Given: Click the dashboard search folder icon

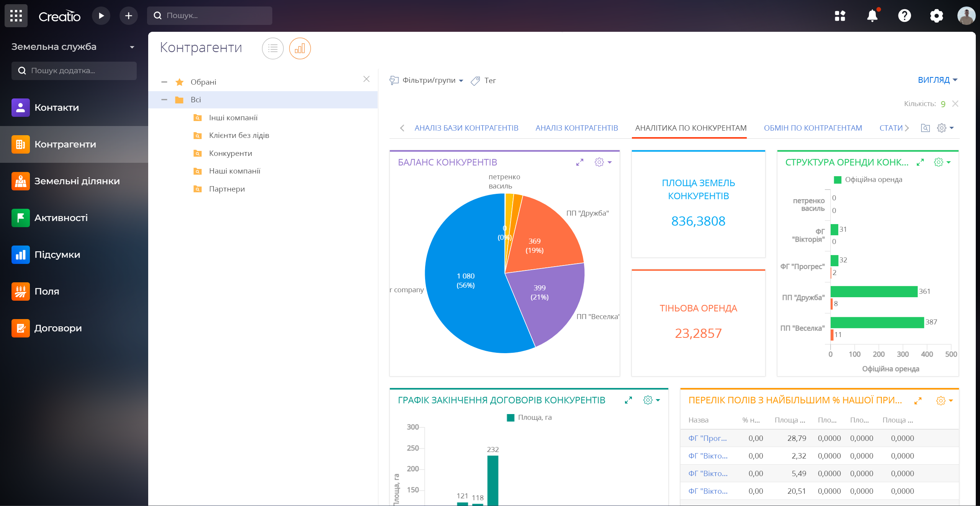Looking at the screenshot, I should pos(925,128).
